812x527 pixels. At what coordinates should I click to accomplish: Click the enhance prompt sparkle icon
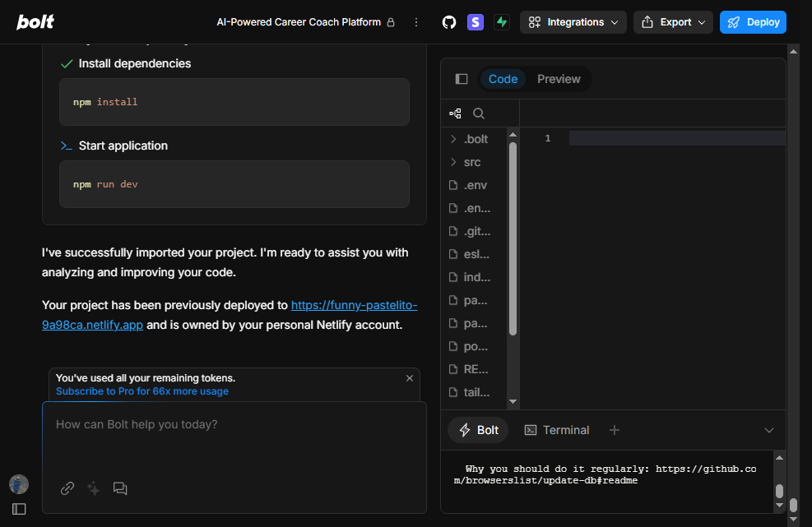(x=94, y=488)
